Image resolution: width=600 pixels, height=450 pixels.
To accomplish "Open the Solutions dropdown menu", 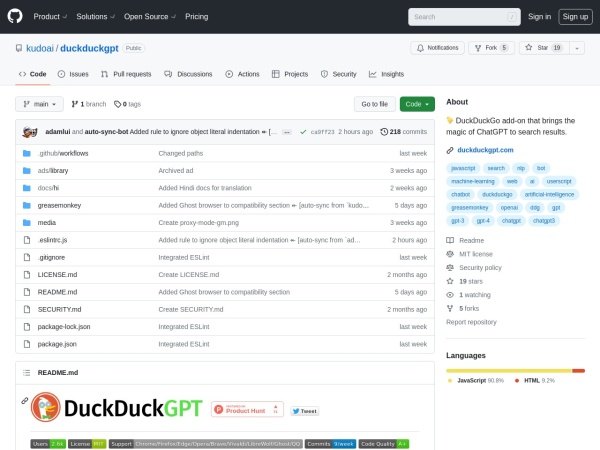I will pos(95,16).
